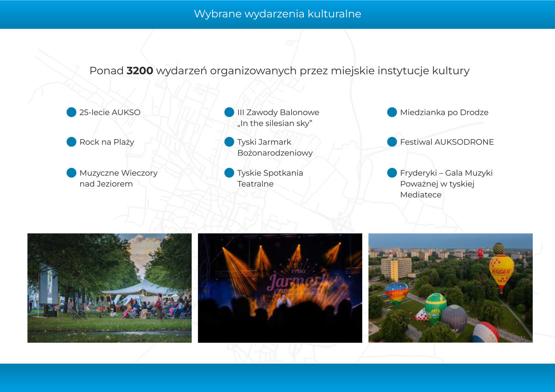Click the bullet icon beside Miedzianka po Drodze
This screenshot has height=392, width=555.
click(393, 112)
